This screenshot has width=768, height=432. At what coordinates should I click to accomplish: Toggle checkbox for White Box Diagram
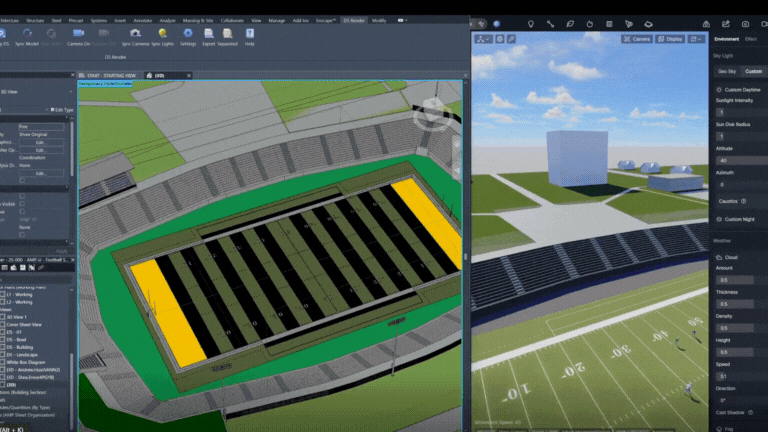pos(3,362)
